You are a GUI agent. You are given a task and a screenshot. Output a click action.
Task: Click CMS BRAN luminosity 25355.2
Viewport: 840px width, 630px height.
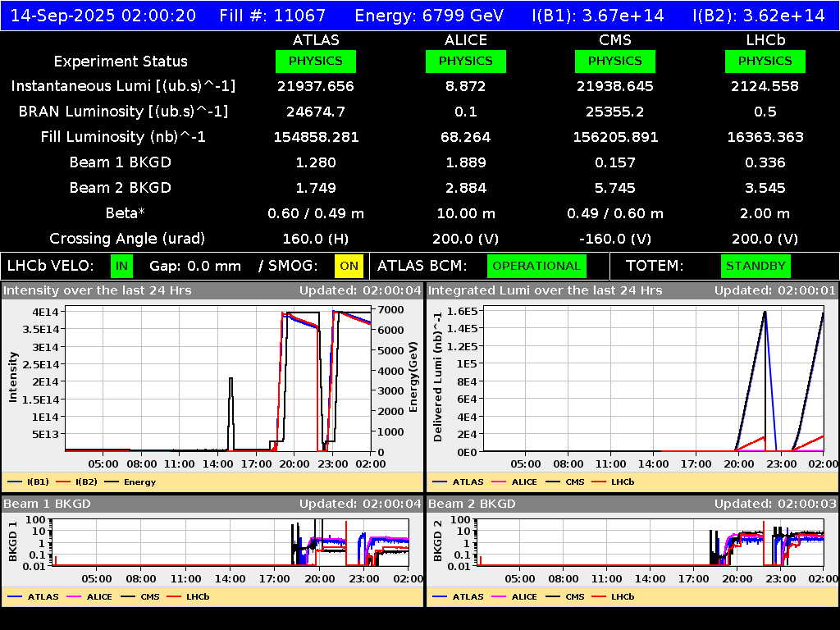click(x=615, y=112)
